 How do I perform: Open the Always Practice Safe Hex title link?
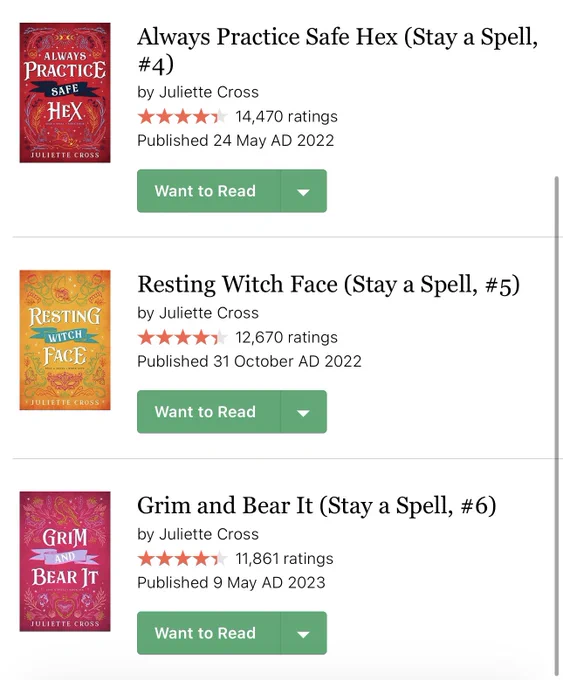pos(337,50)
